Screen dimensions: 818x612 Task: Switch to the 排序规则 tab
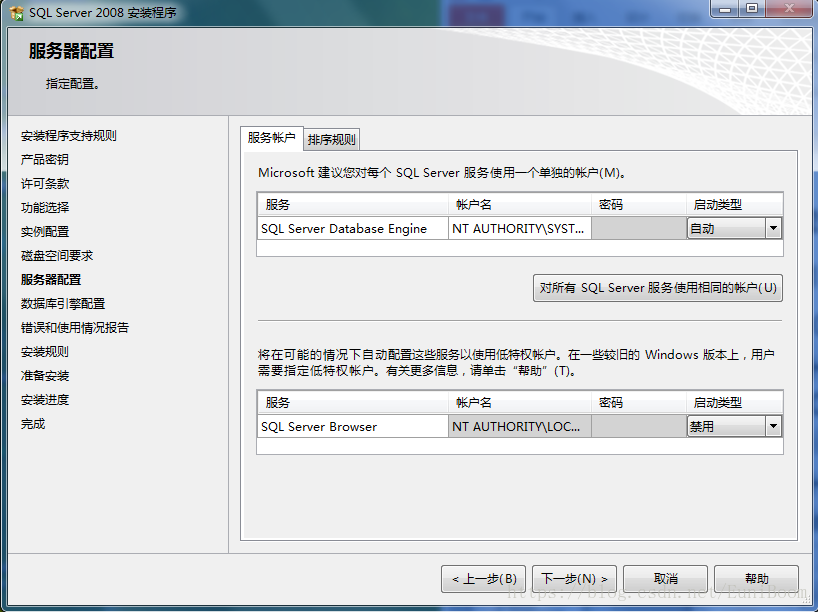click(332, 140)
